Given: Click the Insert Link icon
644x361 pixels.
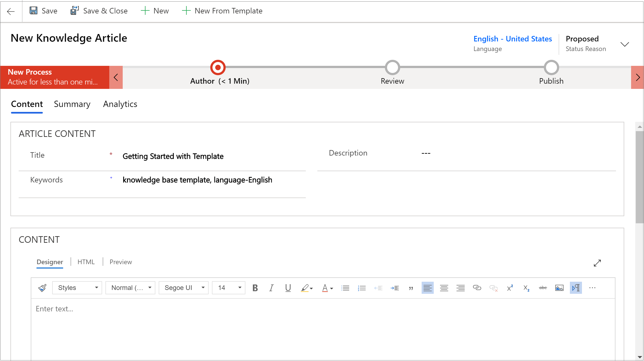Looking at the screenshot, I should click(x=477, y=288).
